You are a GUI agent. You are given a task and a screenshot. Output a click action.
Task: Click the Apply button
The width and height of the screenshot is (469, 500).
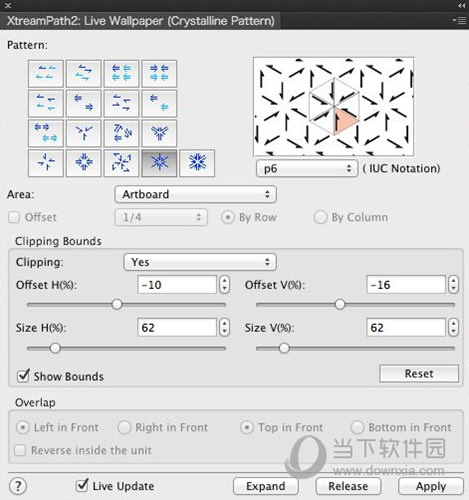431,486
